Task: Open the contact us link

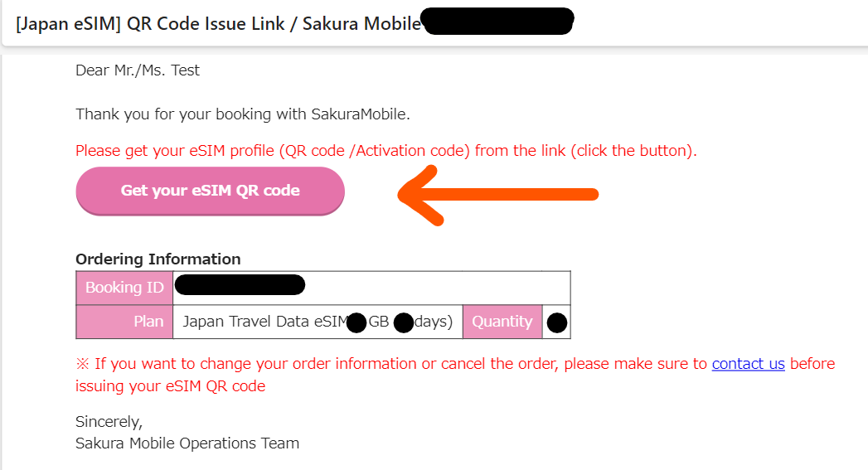Action: point(748,364)
